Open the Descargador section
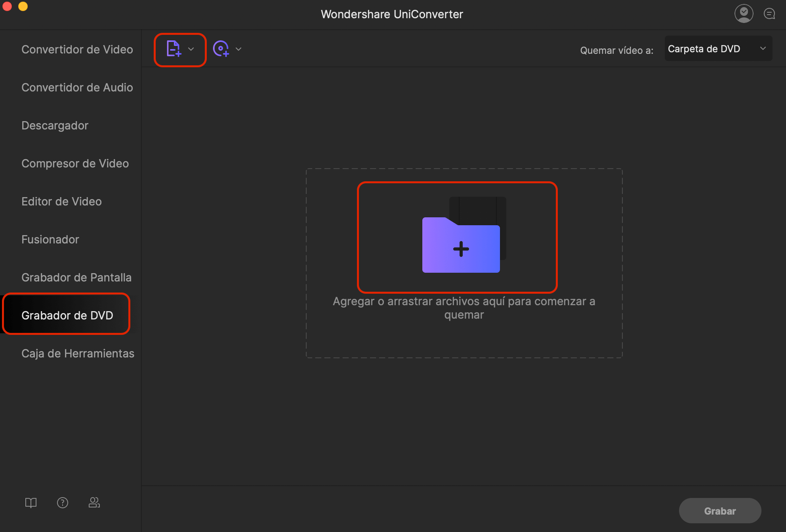 [55, 125]
